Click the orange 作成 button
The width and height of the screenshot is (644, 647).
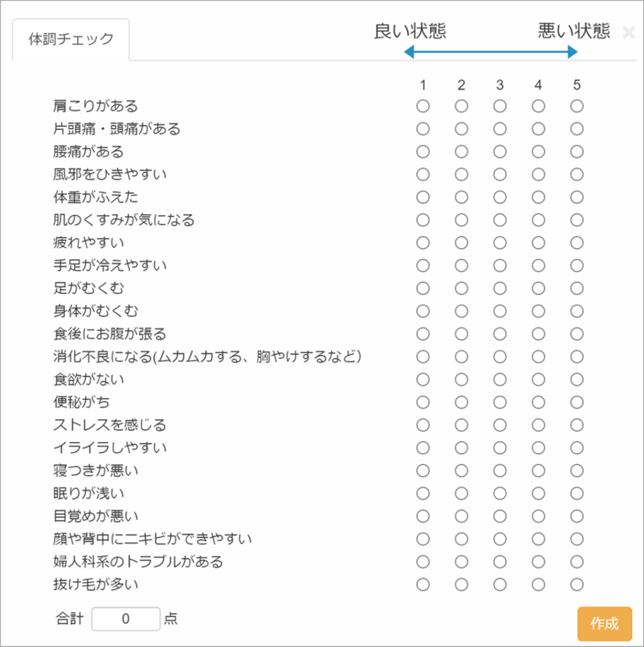[x=604, y=624]
